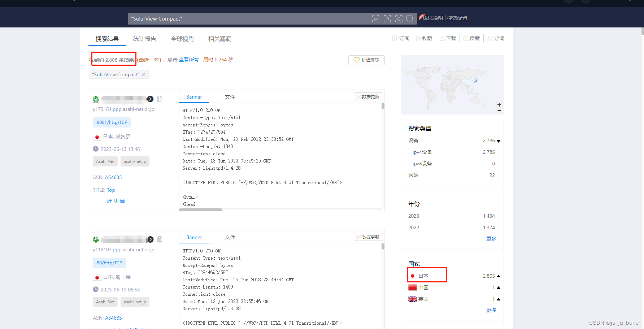This screenshot has height=329, width=644.
Task: Click vertical scrollbar of first banner
Action: [x=383, y=106]
